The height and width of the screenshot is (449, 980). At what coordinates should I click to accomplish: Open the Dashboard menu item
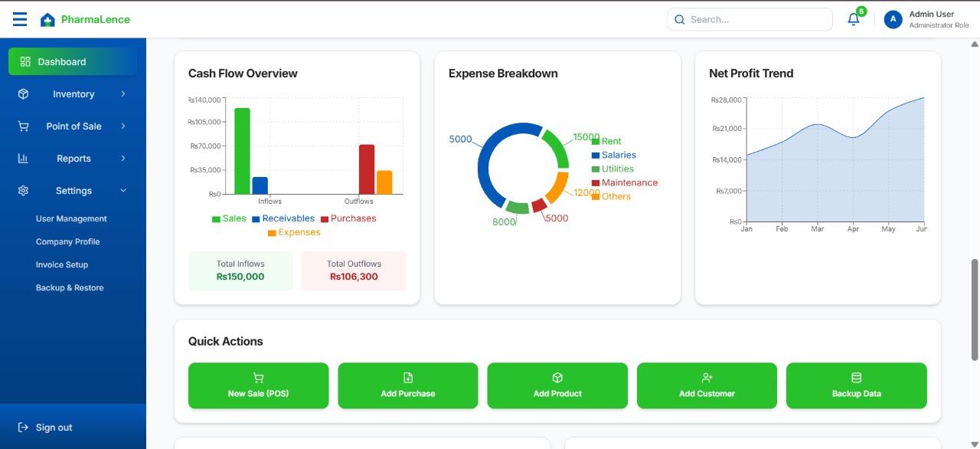tap(73, 62)
